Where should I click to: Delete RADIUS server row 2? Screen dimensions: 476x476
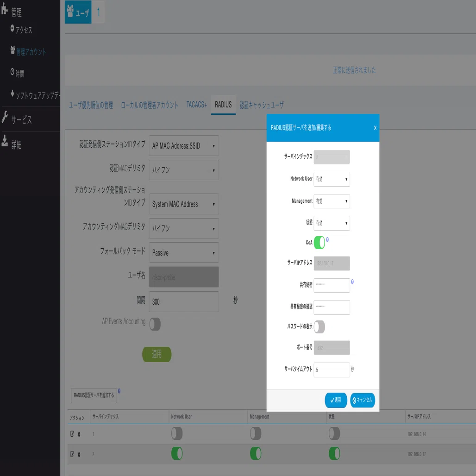click(x=79, y=454)
